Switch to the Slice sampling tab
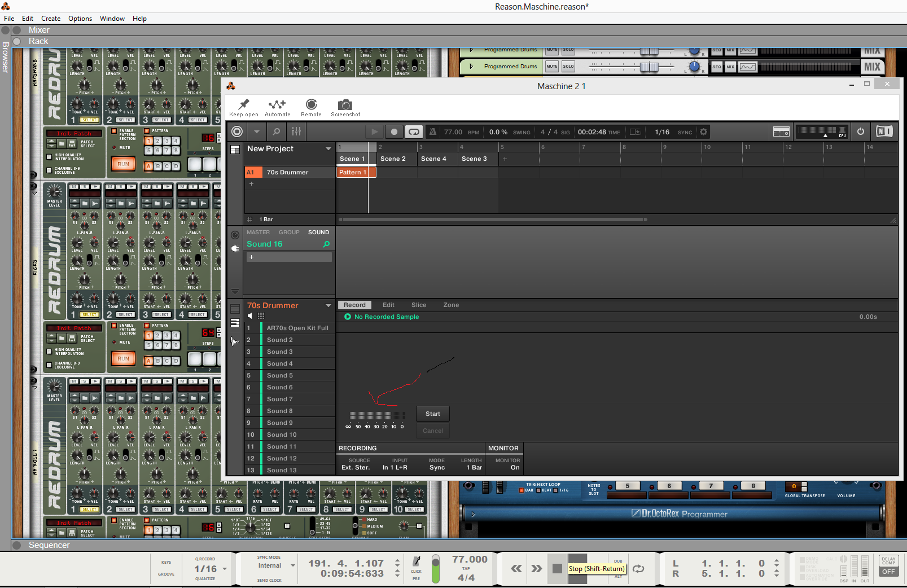 click(419, 305)
